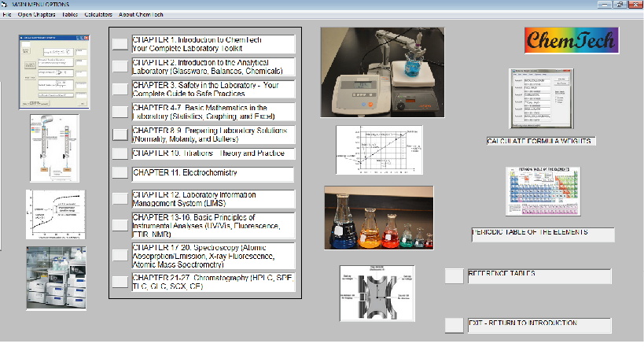Click the titration curve graph thumbnail
This screenshot has height=362, width=644.
pyautogui.click(x=56, y=214)
